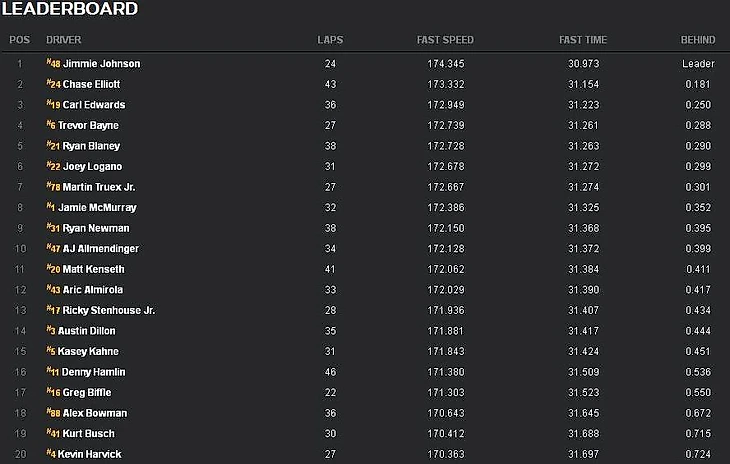Sort by the DRIVER column header
730x464 pixels.
pyautogui.click(x=64, y=40)
